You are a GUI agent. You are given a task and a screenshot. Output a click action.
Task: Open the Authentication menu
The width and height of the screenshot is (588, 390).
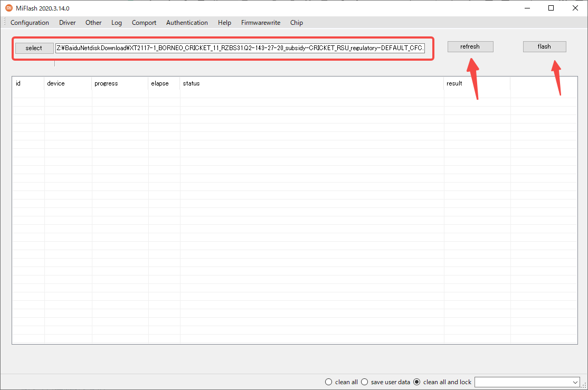(x=187, y=23)
